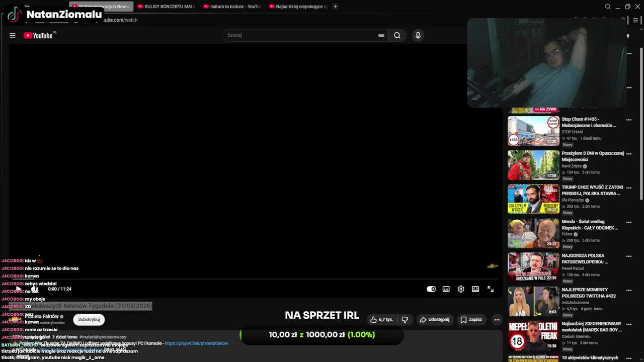
Task: Open options for 10 aktywistów klimatycznych video
Action: 628,358
